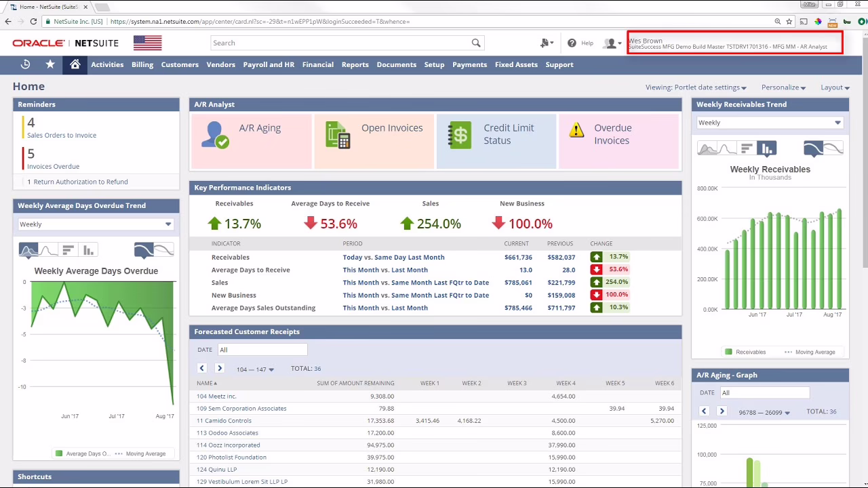The image size is (868, 488).
Task: Select horizontal bar chart icon in Weekly Receivables Trend
Action: tap(747, 148)
